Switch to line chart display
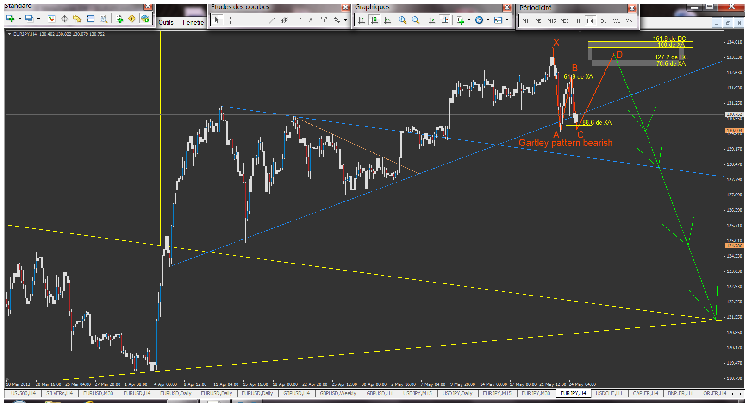The image size is (749, 403). 388,20
